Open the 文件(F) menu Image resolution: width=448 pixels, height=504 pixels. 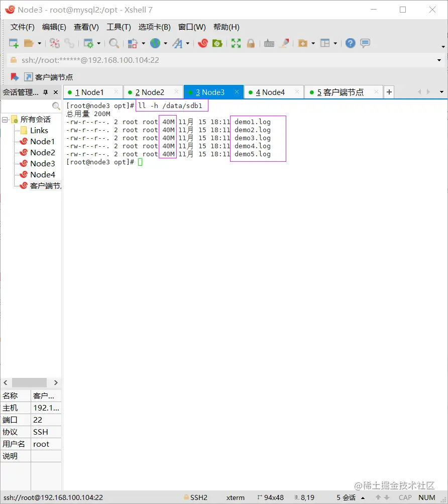pos(23,27)
